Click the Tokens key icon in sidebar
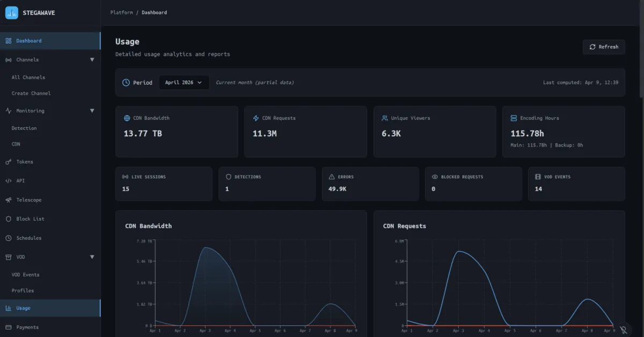Viewport: 644px width, 337px height. (x=8, y=162)
